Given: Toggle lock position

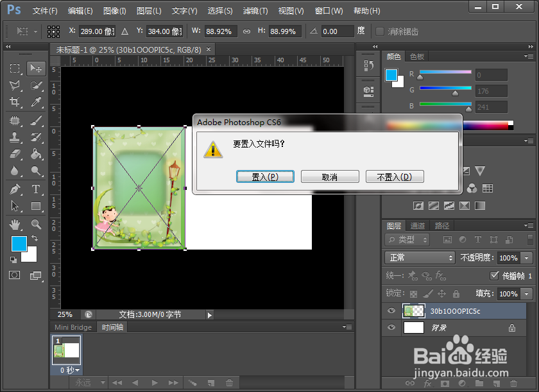Looking at the screenshot, I should pyautogui.click(x=441, y=294).
